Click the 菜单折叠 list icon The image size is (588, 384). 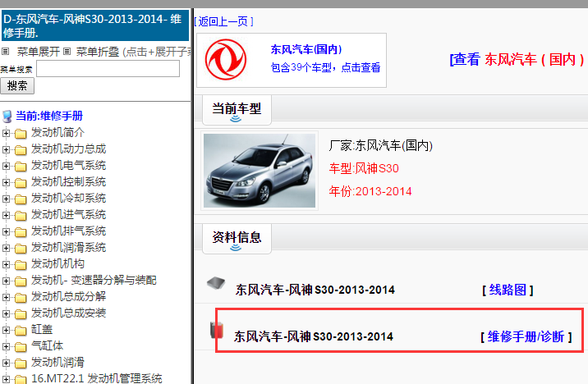click(67, 52)
